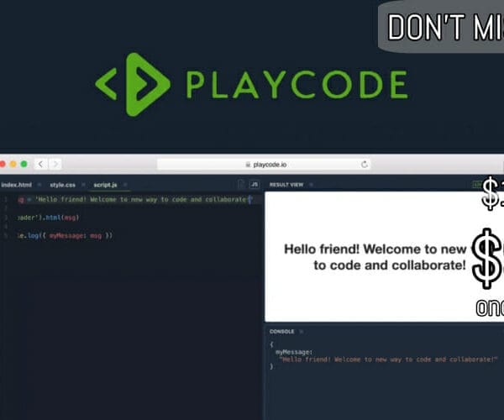504x420 pixels.
Task: Open the Result View tab
Action: [x=286, y=185]
